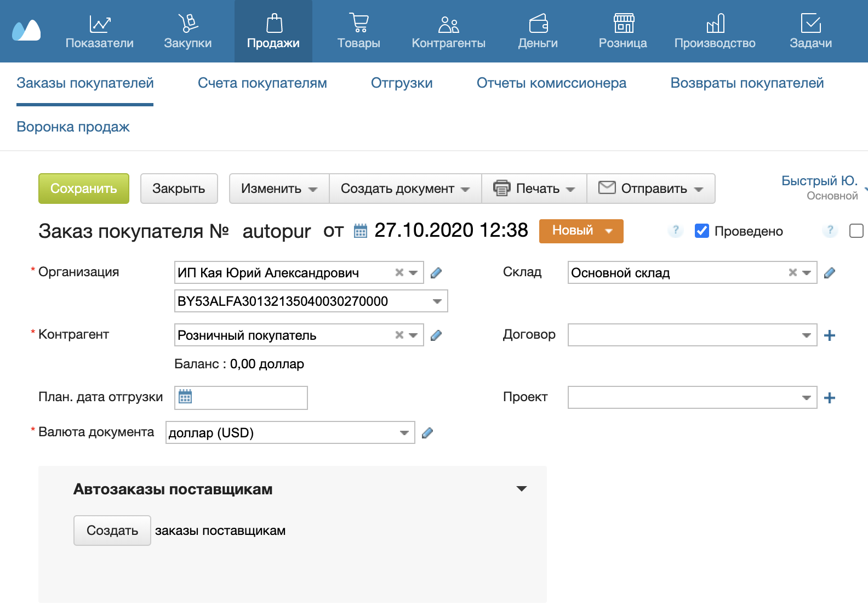Image resolution: width=868 pixels, height=616 pixels.
Task: Select the Продажи sales section
Action: (x=273, y=31)
